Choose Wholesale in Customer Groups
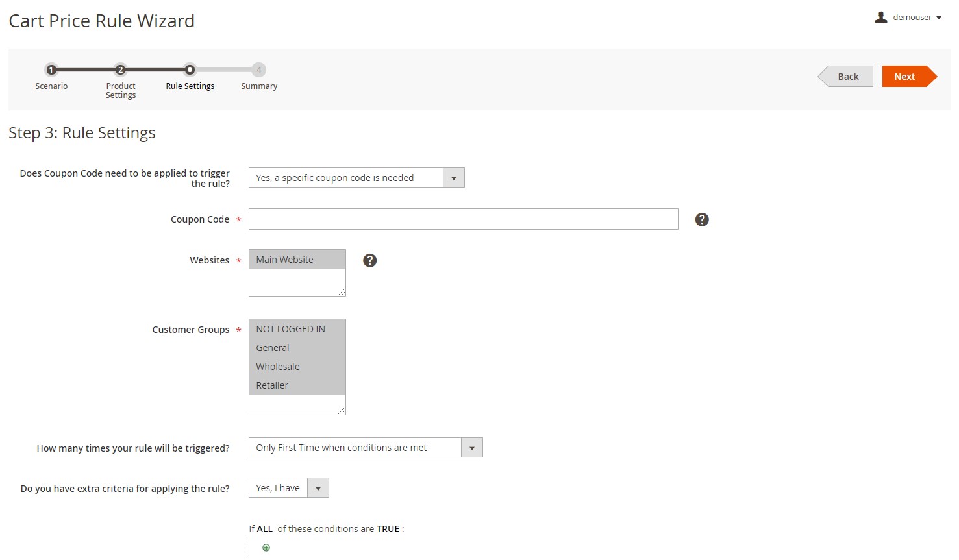 (x=297, y=367)
